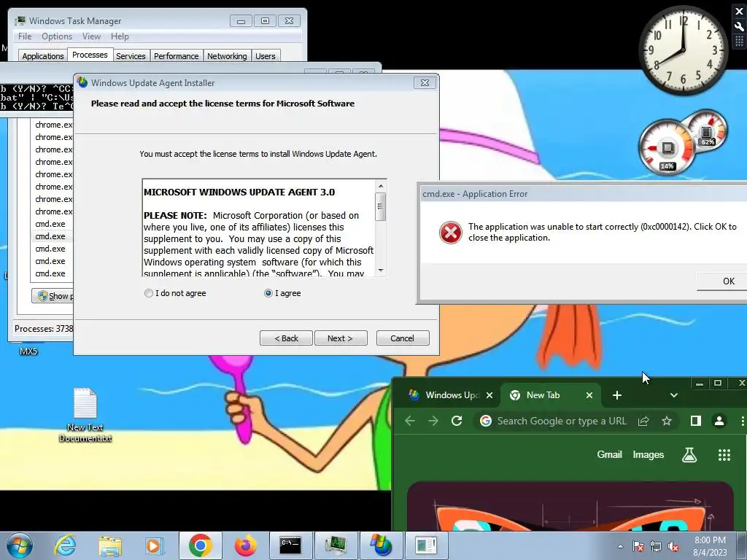Select the highlighted cmd.exe process row
The width and height of the screenshot is (747, 560).
coord(53,236)
